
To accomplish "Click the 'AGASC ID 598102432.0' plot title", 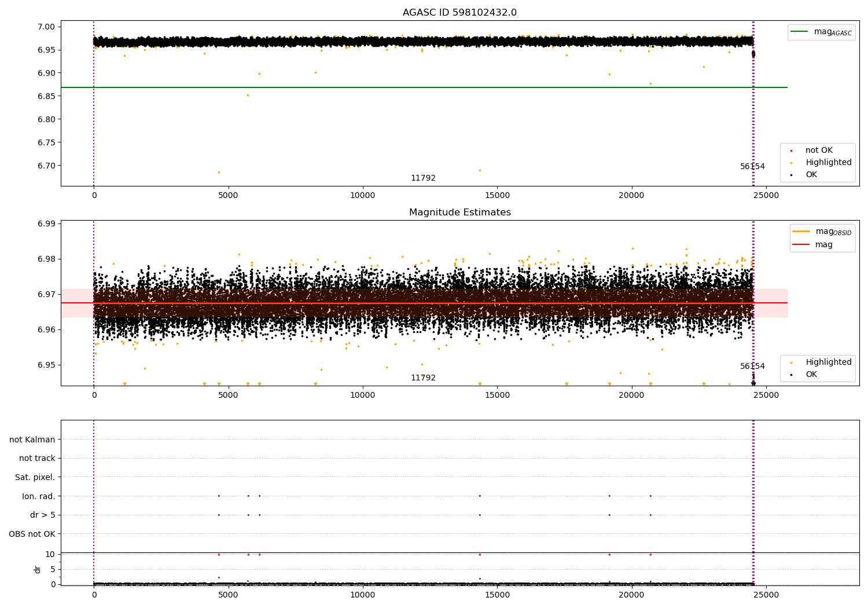I will 459,13.
